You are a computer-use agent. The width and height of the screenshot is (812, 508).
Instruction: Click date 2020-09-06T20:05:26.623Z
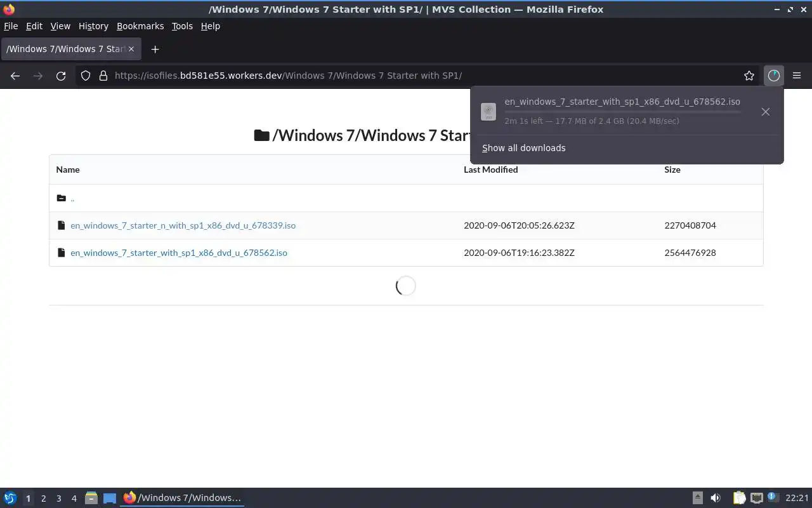click(x=519, y=225)
